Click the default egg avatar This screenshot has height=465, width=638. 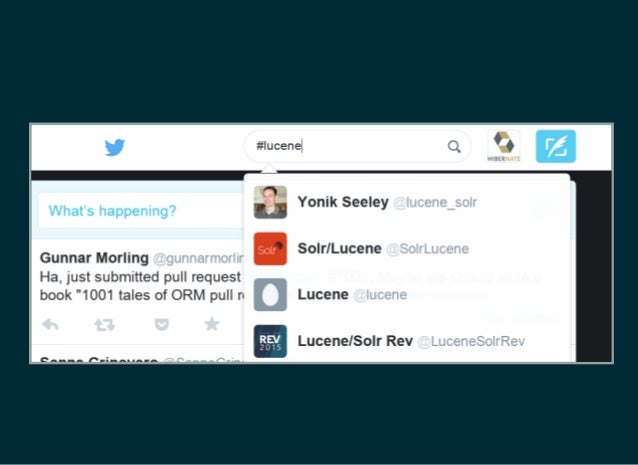click(x=270, y=295)
